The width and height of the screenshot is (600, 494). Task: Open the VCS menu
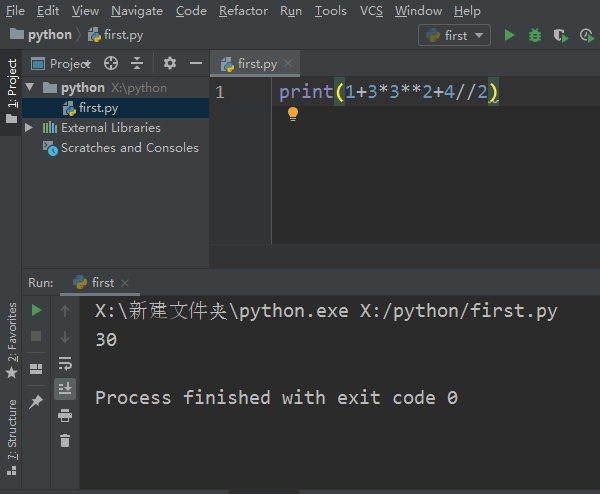point(371,11)
